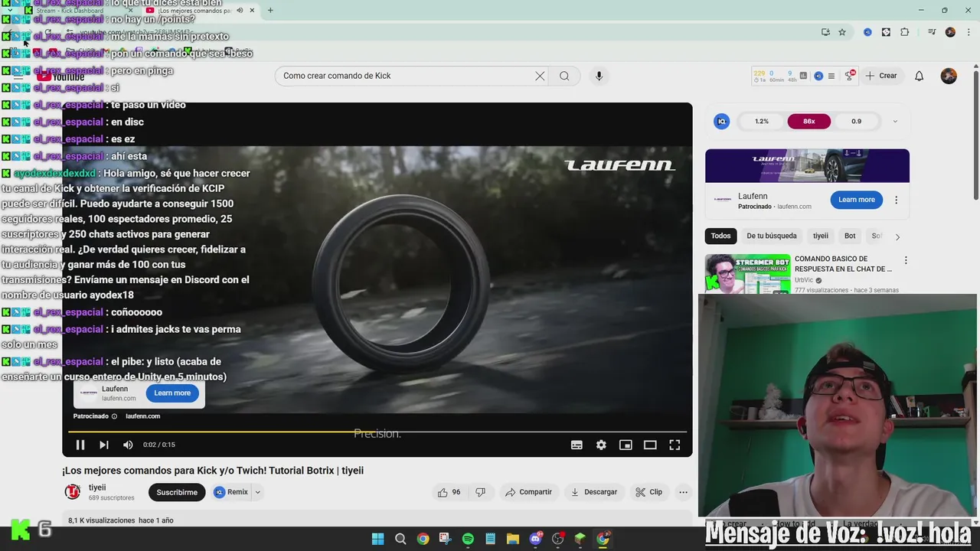
Task: Share the video via Compartir
Action: (x=528, y=492)
